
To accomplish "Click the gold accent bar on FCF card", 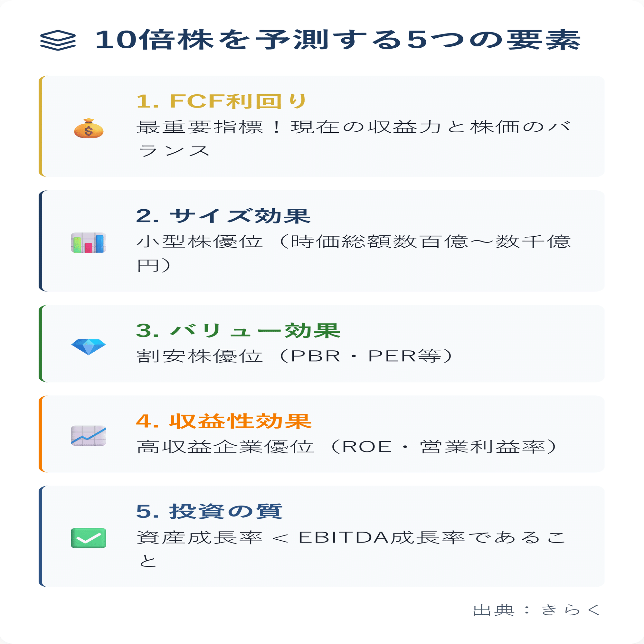I will pos(40,126).
